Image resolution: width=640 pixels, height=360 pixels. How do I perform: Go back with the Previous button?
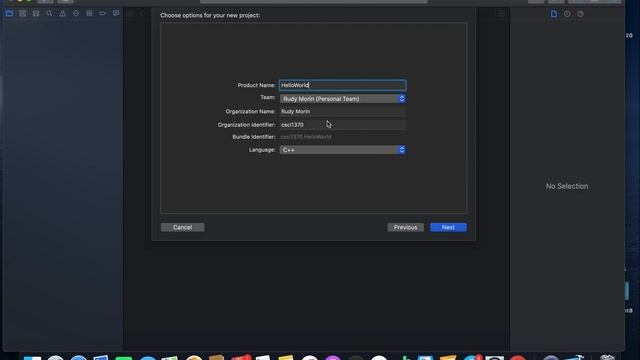(x=405, y=227)
